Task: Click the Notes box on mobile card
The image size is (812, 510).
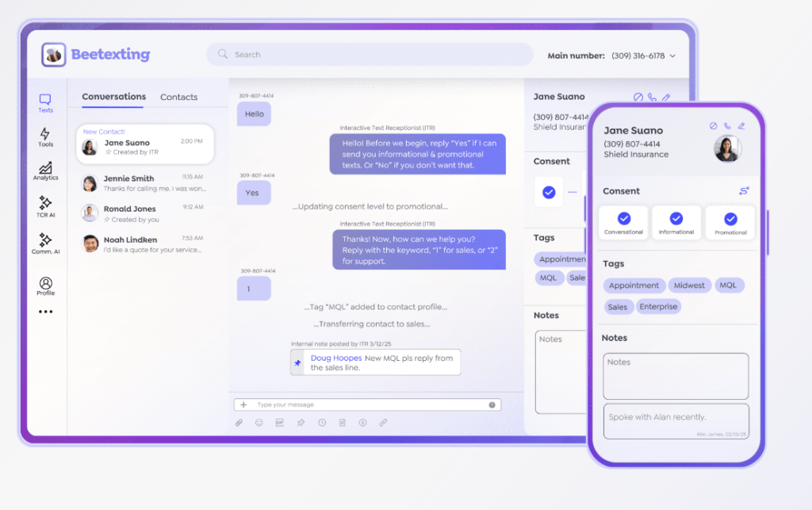Action: (x=676, y=377)
